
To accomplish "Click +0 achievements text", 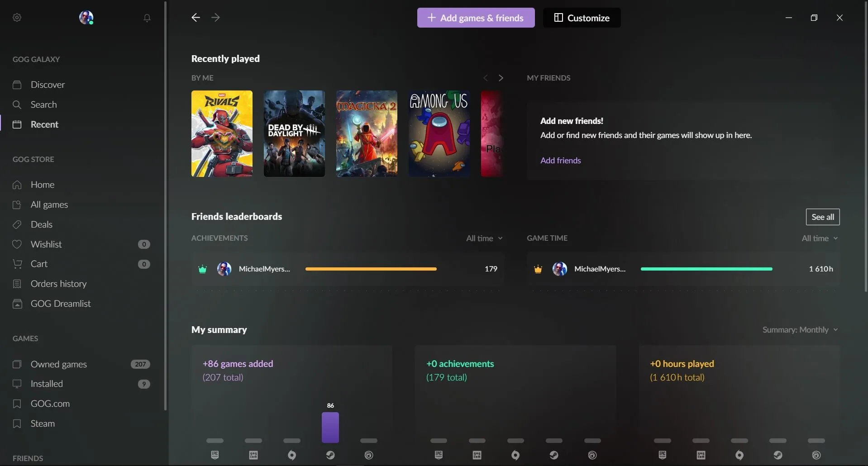I will (460, 364).
